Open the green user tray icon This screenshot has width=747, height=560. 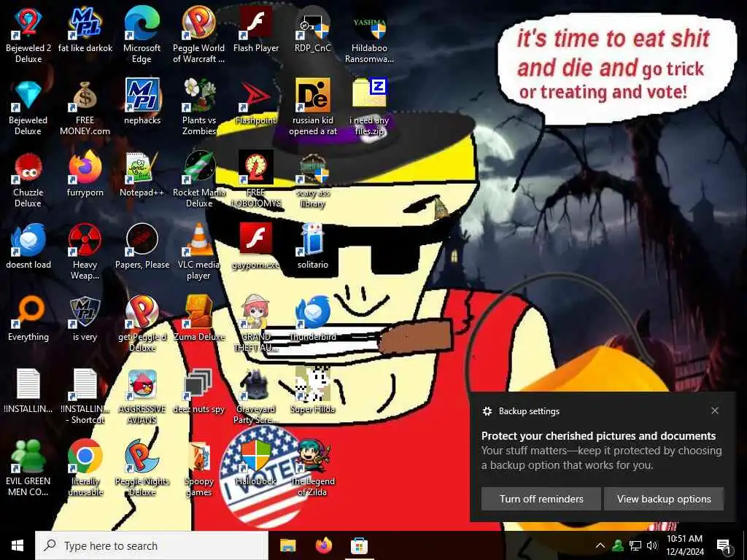pos(618,545)
